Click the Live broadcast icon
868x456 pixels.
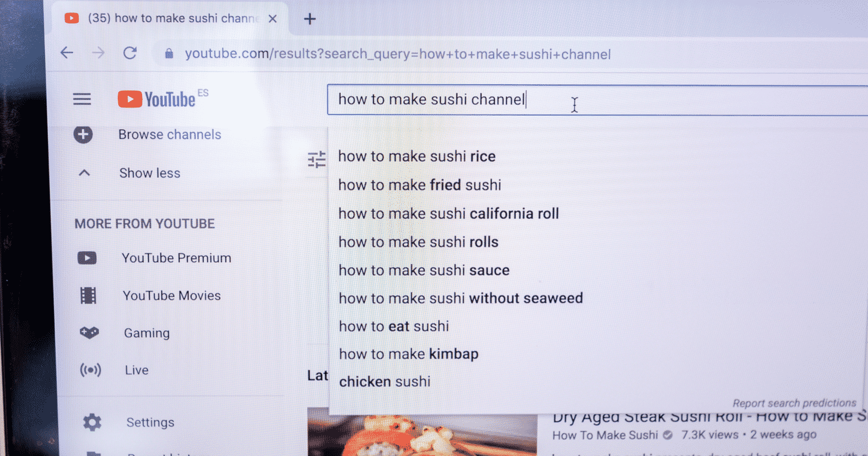click(91, 370)
